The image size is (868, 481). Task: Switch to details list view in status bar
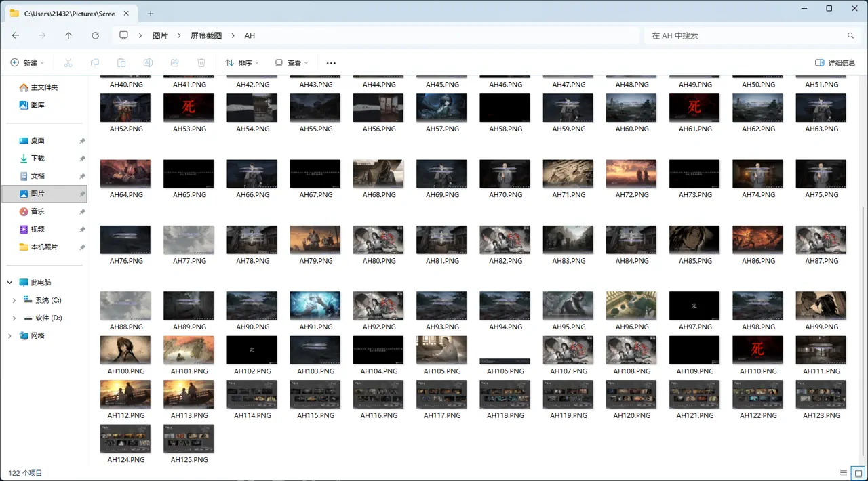point(844,473)
